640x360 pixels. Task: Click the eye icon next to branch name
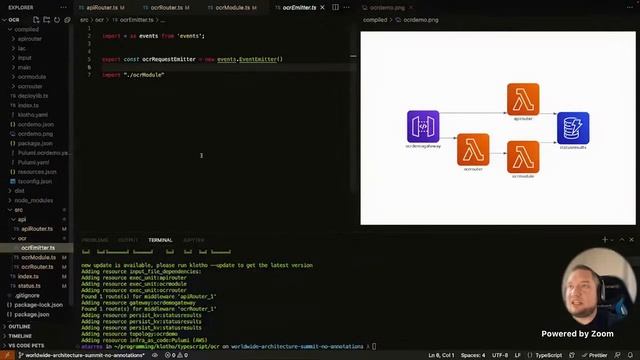click(155, 355)
